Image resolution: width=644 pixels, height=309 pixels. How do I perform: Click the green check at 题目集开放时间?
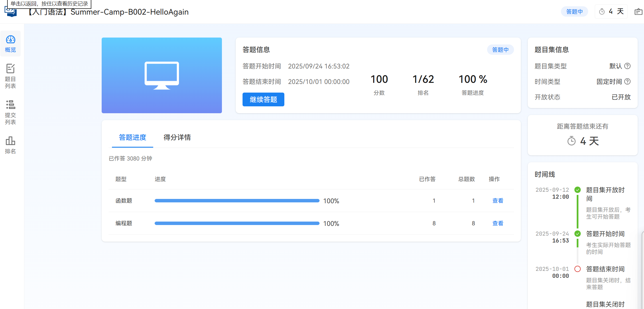point(578,190)
